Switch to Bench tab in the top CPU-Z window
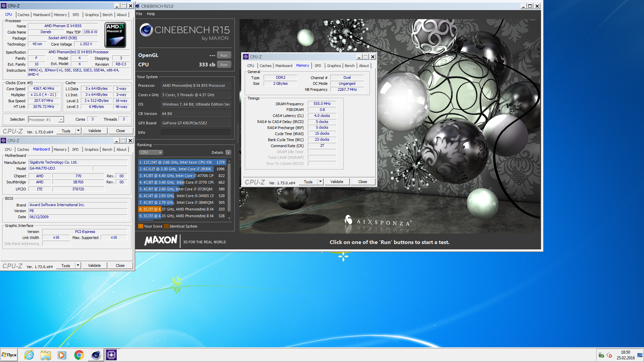This screenshot has height=362, width=644. point(108,15)
